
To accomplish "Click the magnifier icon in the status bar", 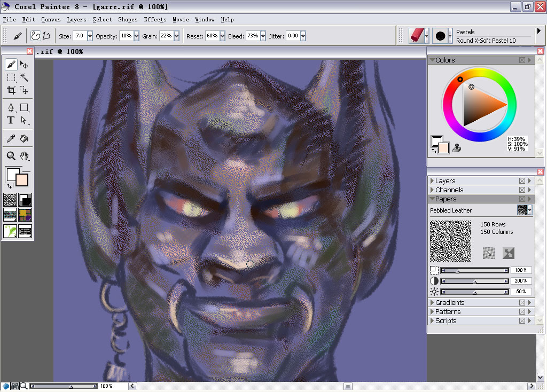I will click(x=24, y=386).
